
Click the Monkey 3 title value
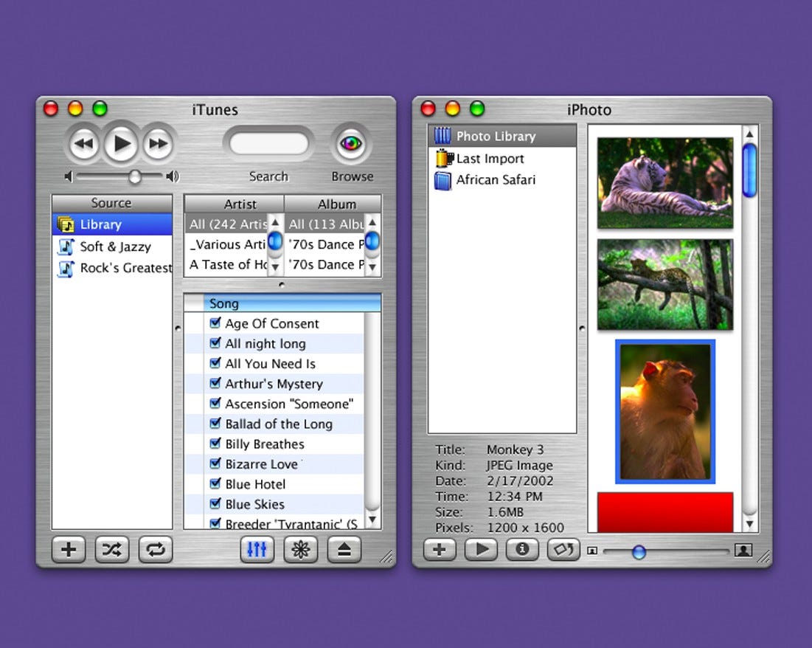516,449
